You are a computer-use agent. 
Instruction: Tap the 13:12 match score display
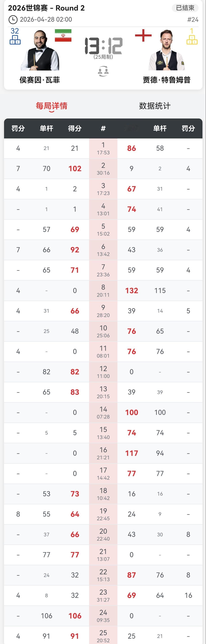point(103,46)
